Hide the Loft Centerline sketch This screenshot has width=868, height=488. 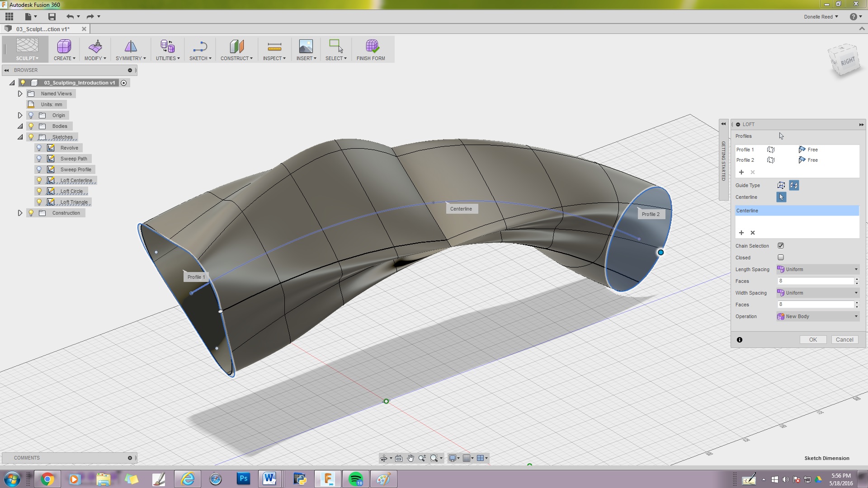39,180
